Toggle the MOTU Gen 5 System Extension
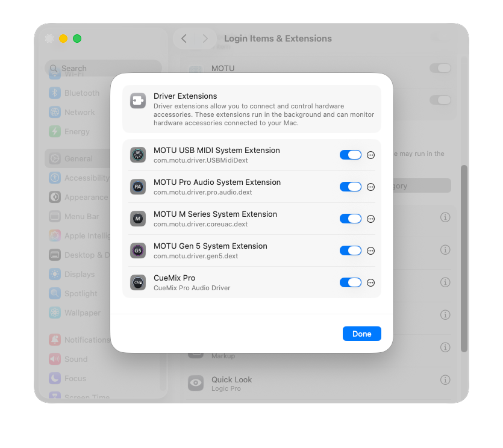 pos(350,250)
